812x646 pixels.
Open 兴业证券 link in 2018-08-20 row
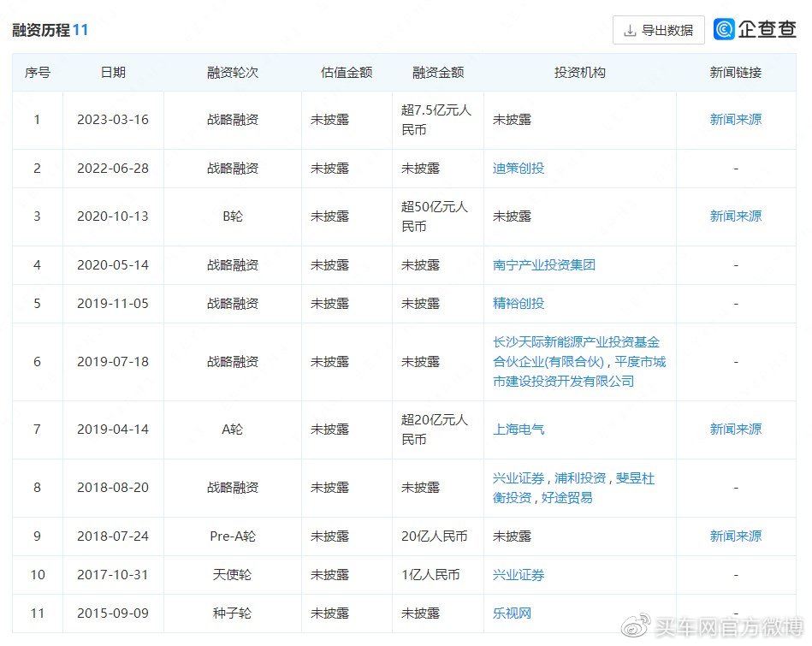[x=519, y=478]
